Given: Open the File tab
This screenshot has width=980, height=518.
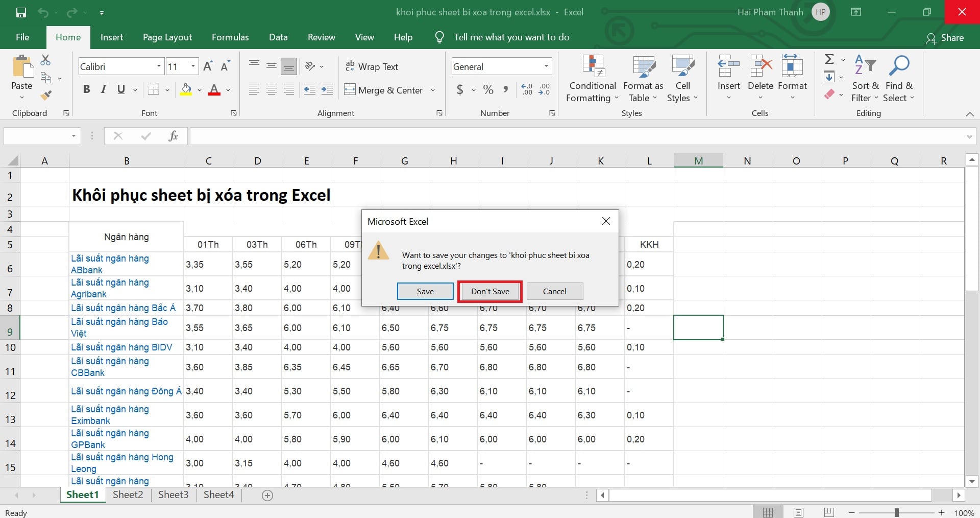Looking at the screenshot, I should click(x=22, y=37).
